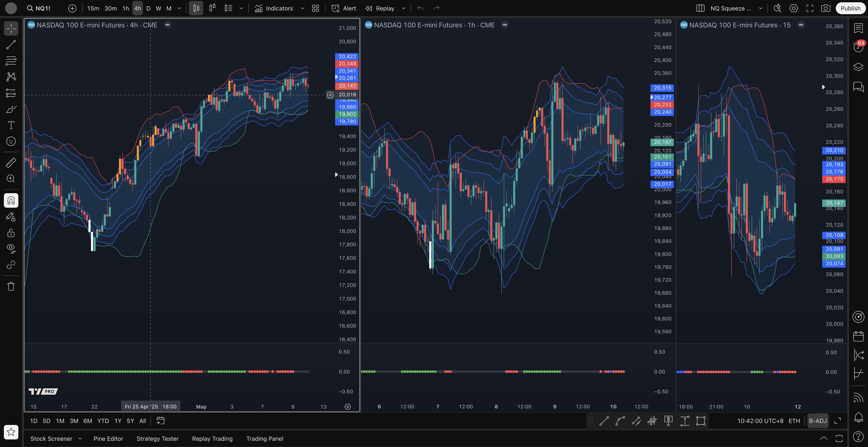Viewport: 868px width, 447px height.
Task: Open the economic calendar icon
Action: click(x=858, y=336)
